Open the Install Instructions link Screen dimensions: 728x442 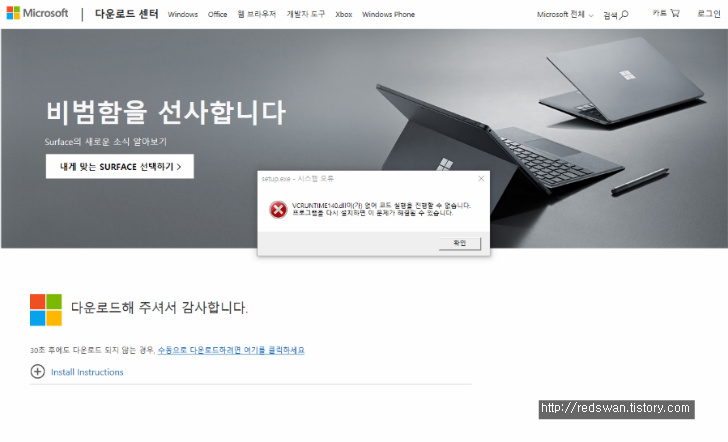tap(87, 372)
